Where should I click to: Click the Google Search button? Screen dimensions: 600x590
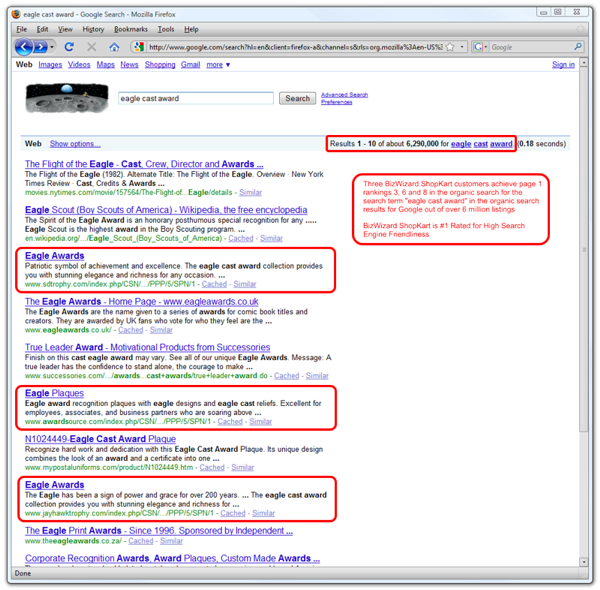pos(297,98)
